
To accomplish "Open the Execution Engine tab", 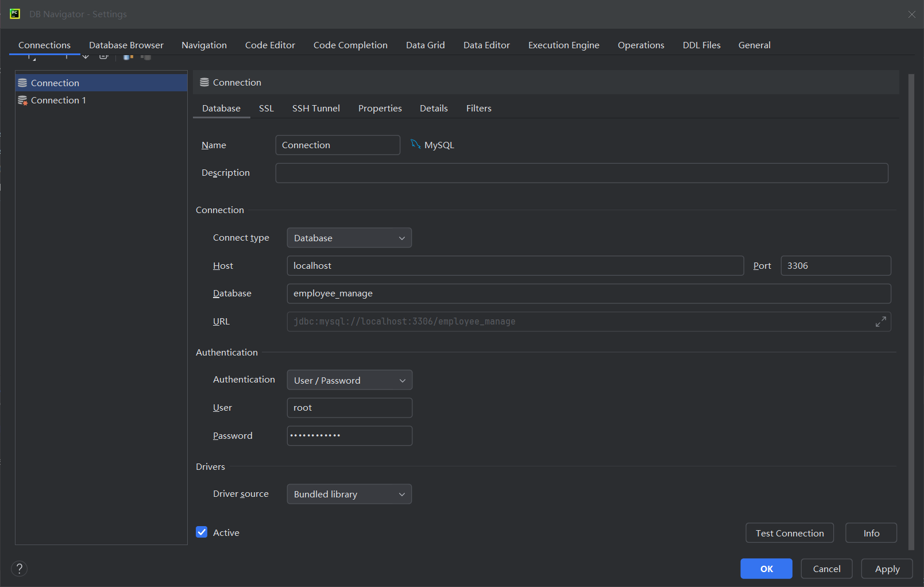I will click(x=564, y=45).
